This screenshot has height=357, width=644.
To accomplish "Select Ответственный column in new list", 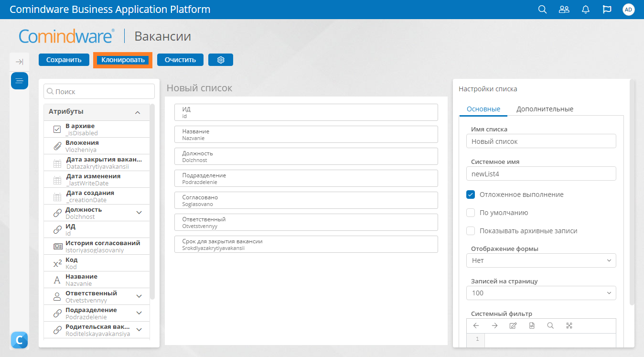I will click(x=306, y=222).
